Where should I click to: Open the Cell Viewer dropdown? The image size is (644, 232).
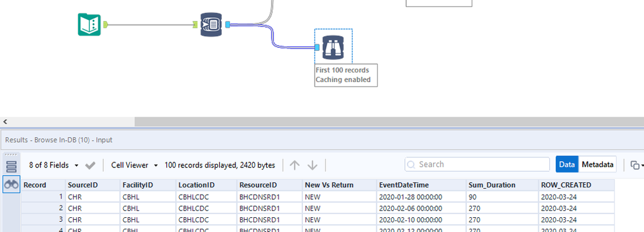pyautogui.click(x=134, y=165)
